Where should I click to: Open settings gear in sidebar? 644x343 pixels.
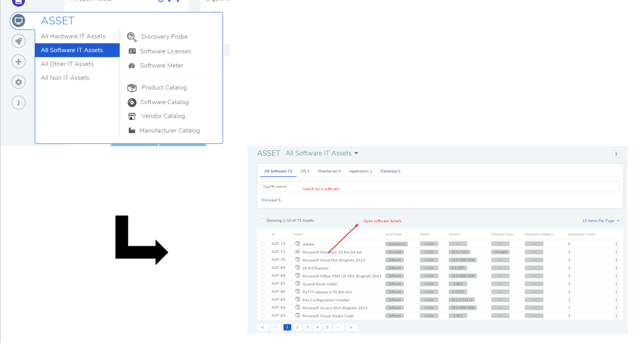[19, 82]
